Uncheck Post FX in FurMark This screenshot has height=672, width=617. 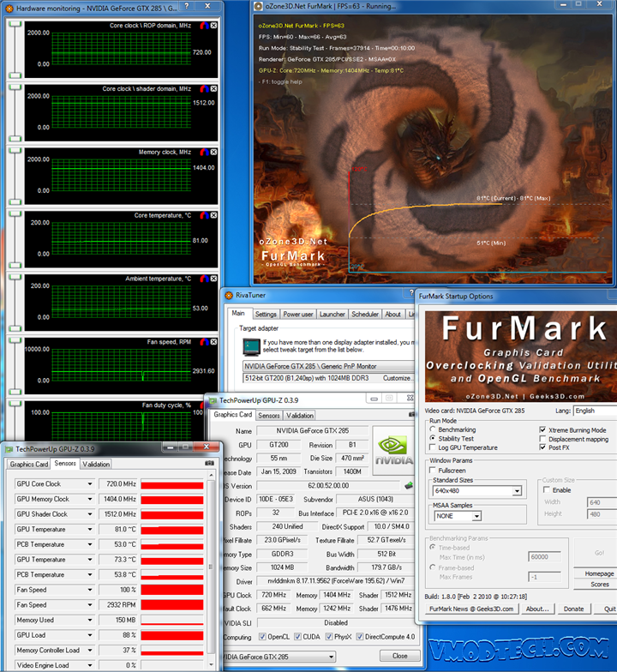(542, 447)
